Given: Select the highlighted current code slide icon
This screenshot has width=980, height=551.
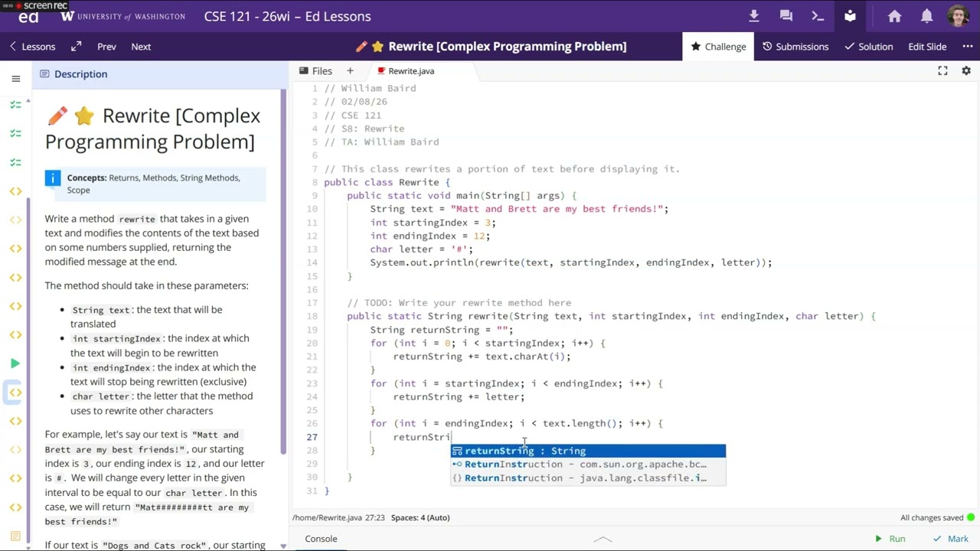Looking at the screenshot, I should 15,392.
